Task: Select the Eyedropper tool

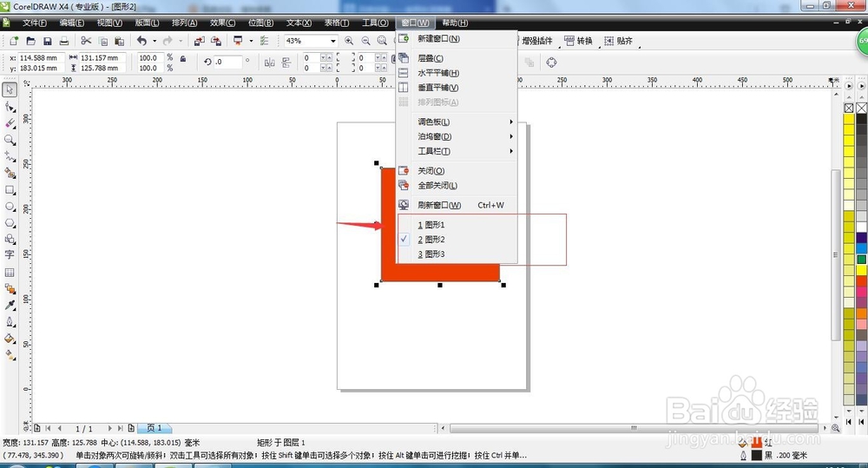Action: (10, 305)
